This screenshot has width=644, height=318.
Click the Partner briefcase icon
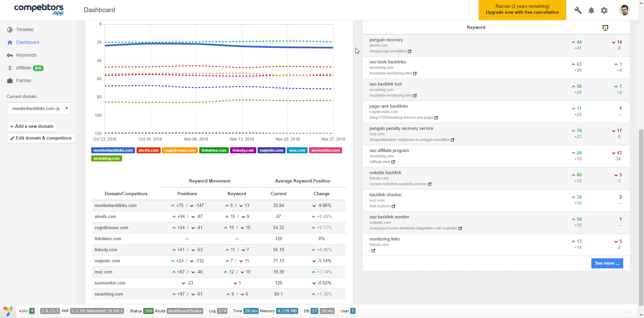[x=10, y=81]
